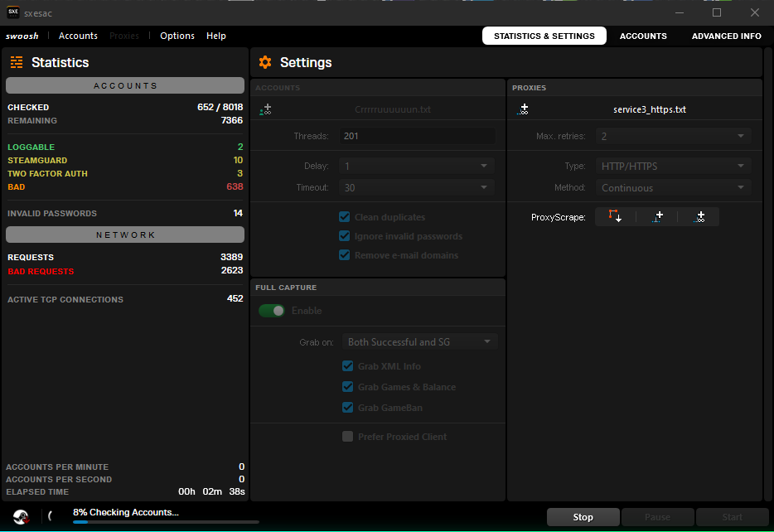774x532 pixels.
Task: Check Prefer Proxied Client
Action: [347, 436]
